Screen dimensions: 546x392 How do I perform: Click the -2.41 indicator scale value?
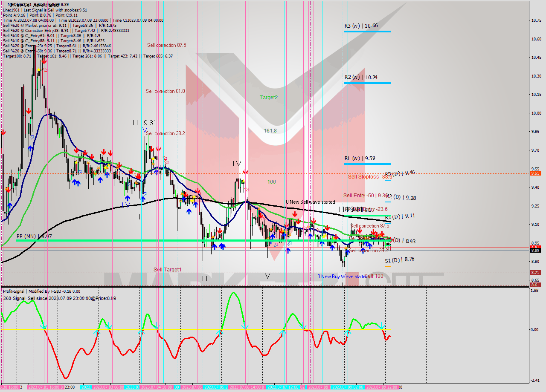click(535, 380)
